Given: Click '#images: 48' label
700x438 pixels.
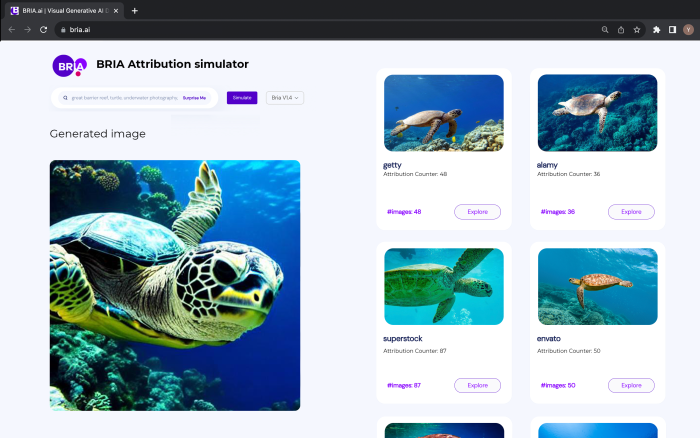Looking at the screenshot, I should pyautogui.click(x=404, y=212).
